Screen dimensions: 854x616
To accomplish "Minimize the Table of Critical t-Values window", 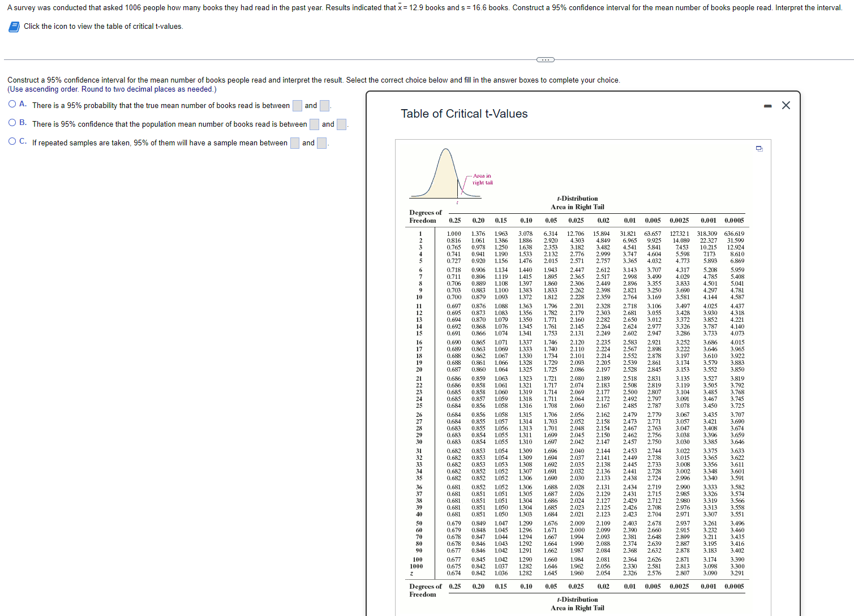I will tap(767, 105).
